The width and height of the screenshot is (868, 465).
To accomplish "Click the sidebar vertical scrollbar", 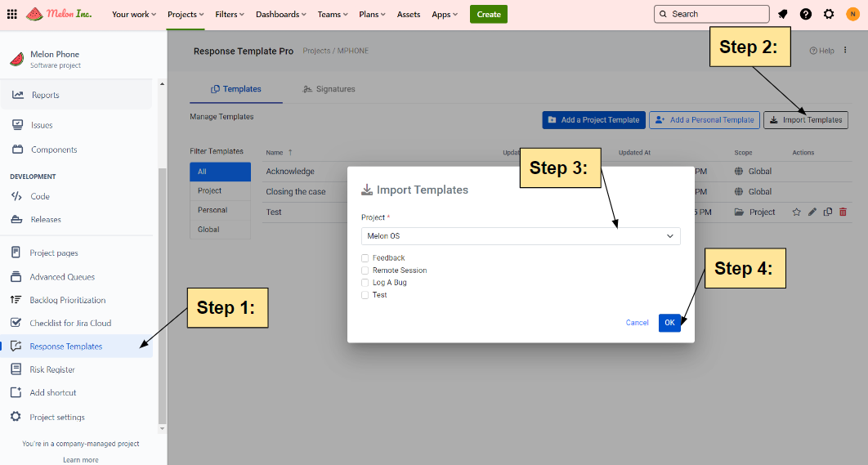I will (x=161, y=294).
